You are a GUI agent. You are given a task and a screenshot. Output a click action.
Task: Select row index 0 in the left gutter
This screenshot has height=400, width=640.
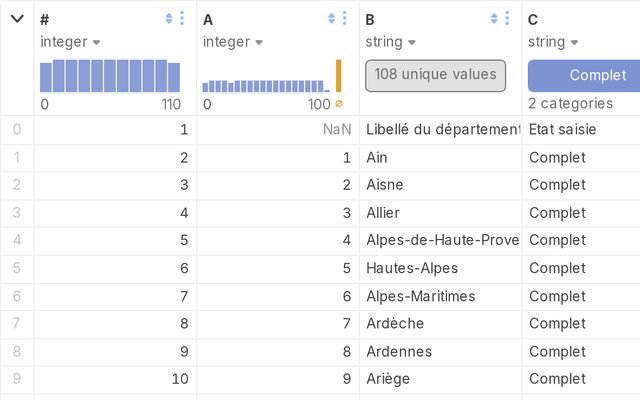pyautogui.click(x=16, y=130)
